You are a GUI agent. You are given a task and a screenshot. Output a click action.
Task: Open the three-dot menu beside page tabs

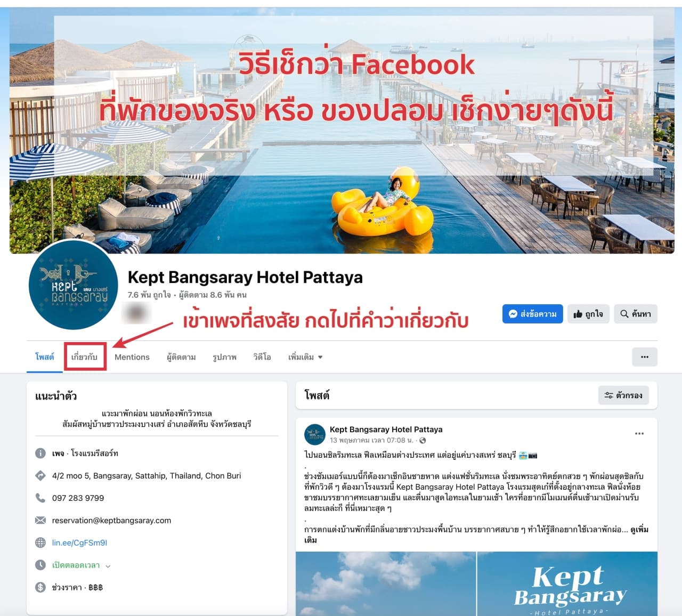645,357
